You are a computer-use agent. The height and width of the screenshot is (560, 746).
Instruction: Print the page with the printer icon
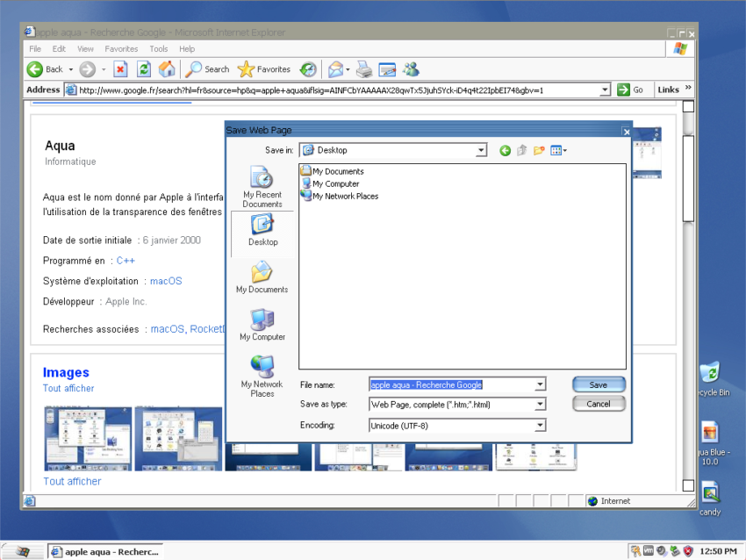364,69
